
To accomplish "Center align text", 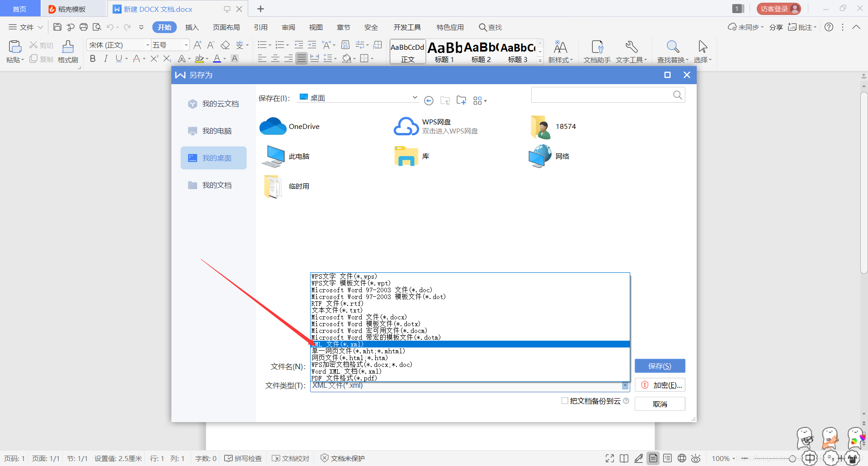I will (x=275, y=58).
